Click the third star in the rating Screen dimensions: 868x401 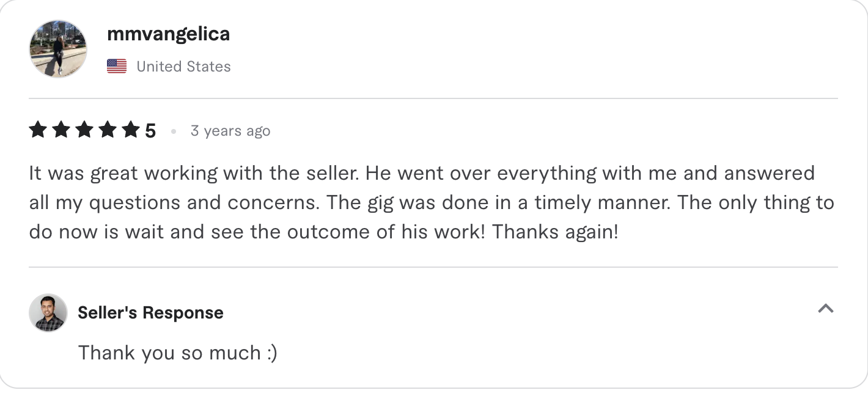[x=85, y=130]
